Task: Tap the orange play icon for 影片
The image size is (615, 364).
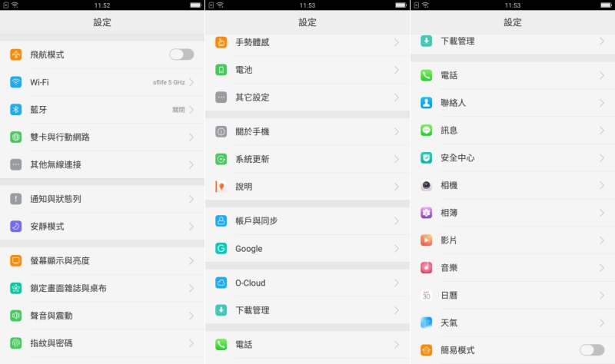Action: tap(427, 240)
